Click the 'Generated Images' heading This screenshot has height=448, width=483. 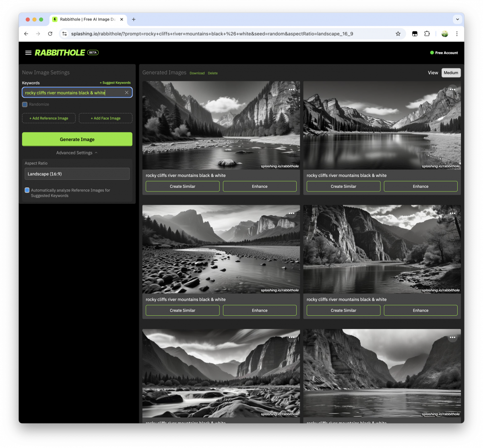(164, 72)
